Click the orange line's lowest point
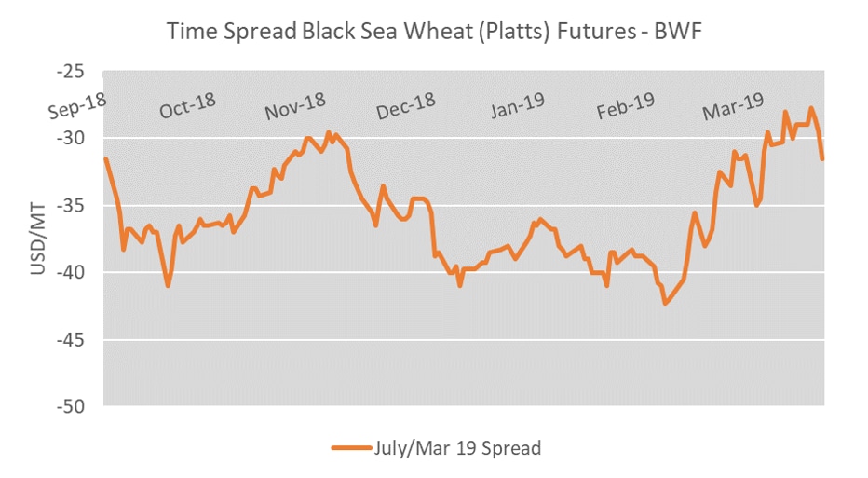This screenshot has width=868, height=478. [665, 303]
